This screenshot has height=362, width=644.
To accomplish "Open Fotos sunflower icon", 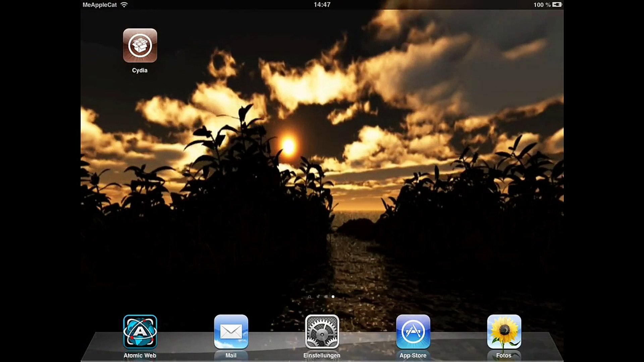I will point(504,332).
